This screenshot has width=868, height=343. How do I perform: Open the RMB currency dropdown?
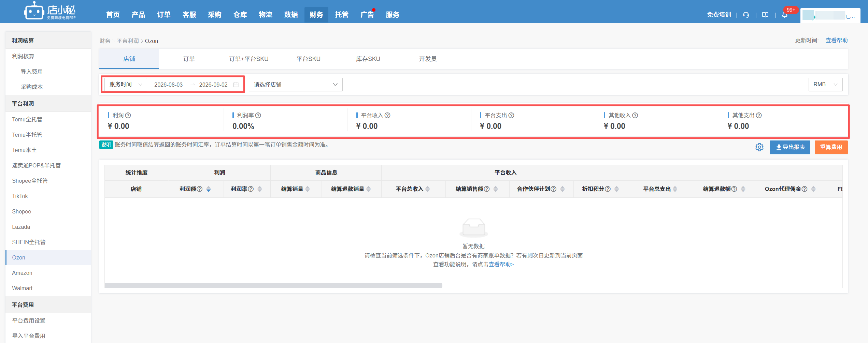[825, 85]
